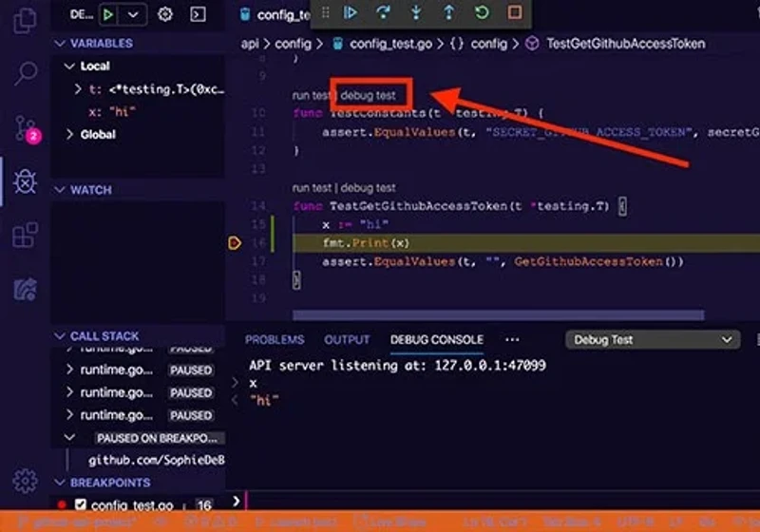Click the TestGetGithubAccessToken breadcrumb symbol icon
This screenshot has width=760, height=532.
coord(532,44)
